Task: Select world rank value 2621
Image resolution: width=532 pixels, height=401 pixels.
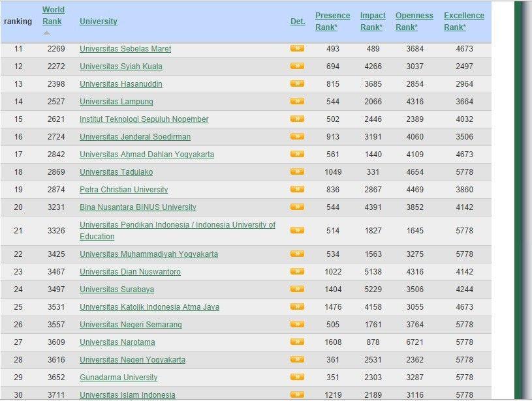Action: coord(56,119)
